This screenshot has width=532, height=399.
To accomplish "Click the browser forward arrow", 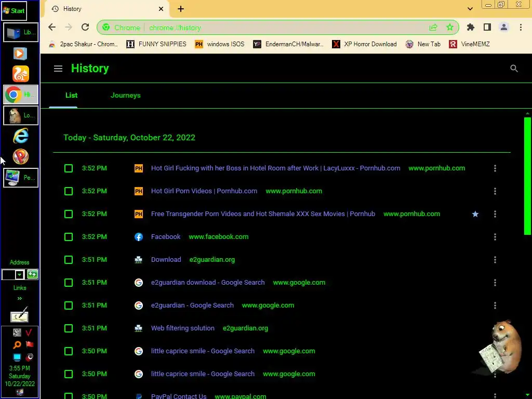I will [69, 27].
